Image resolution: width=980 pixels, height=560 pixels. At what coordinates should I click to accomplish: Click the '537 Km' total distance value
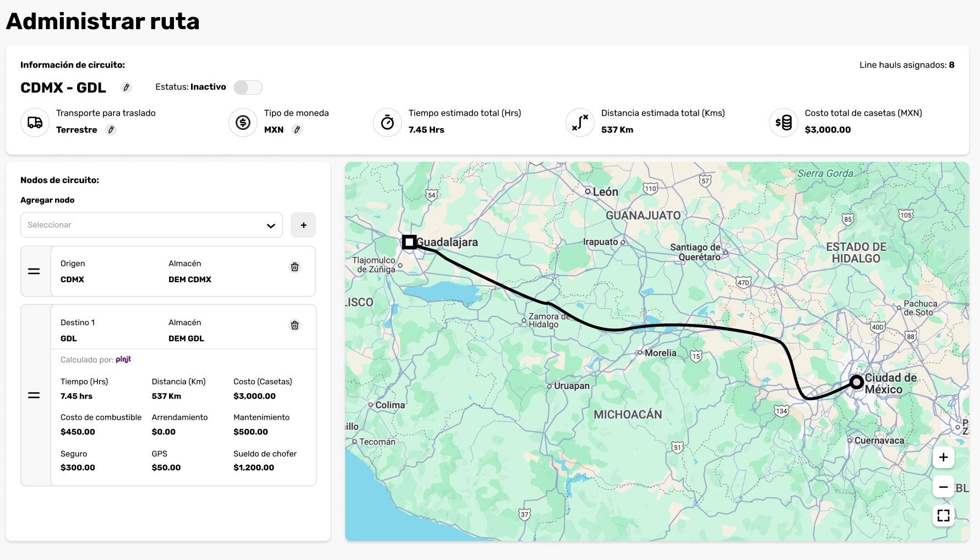tap(617, 130)
